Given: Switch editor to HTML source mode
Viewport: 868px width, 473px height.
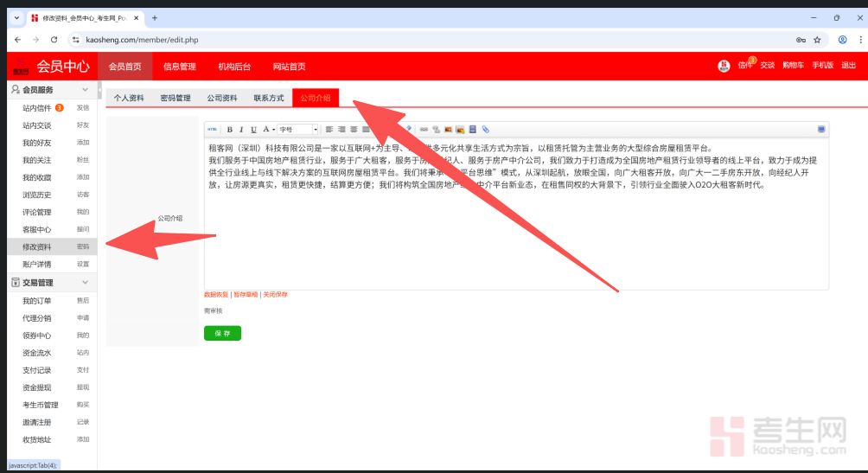Looking at the screenshot, I should pyautogui.click(x=213, y=130).
